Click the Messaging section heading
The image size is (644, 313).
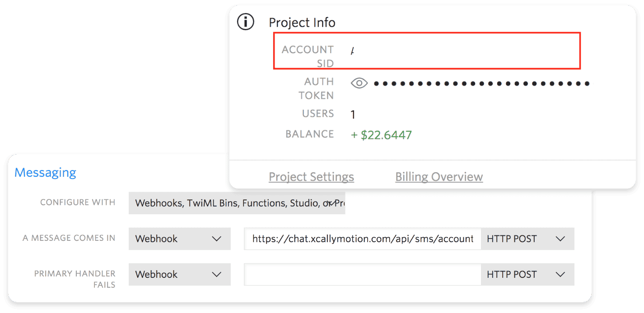pyautogui.click(x=45, y=172)
